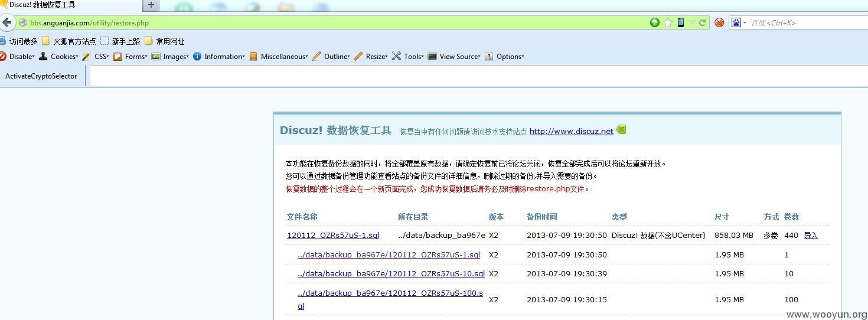The height and width of the screenshot is (320, 868).
Task: Open the Baidu paw search engine dropdown
Action: click(739, 22)
